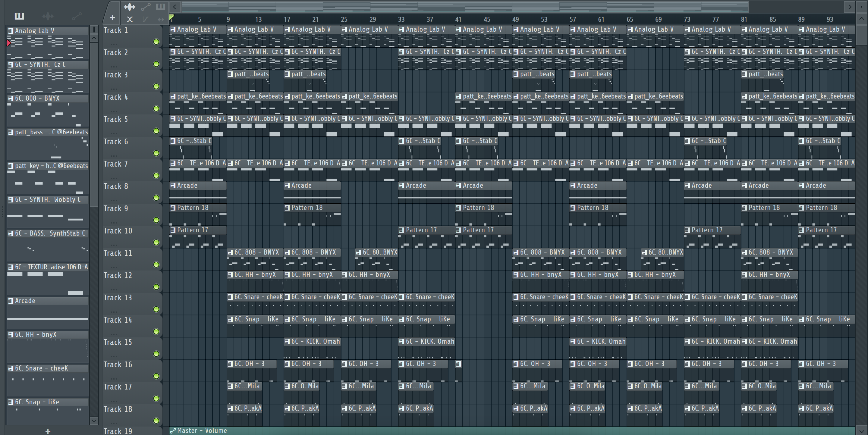Click the X icon below waveform icon
Viewport: 868px width, 435px height.
coord(129,20)
